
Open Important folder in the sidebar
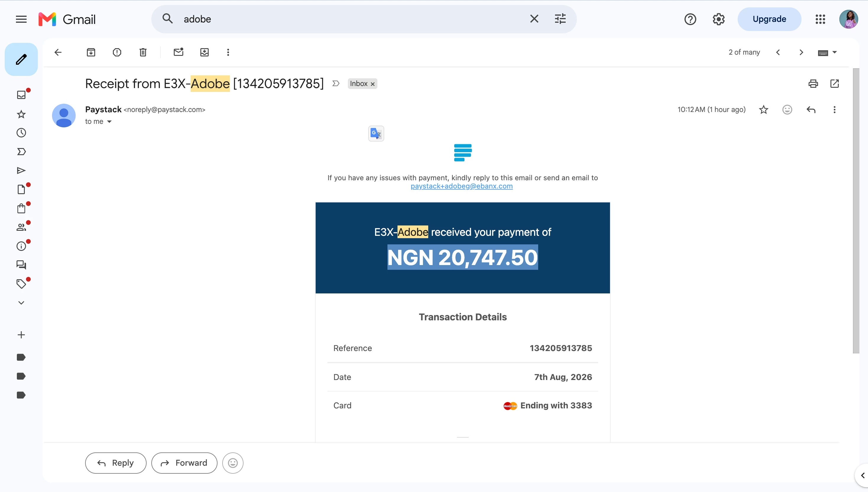point(21,152)
